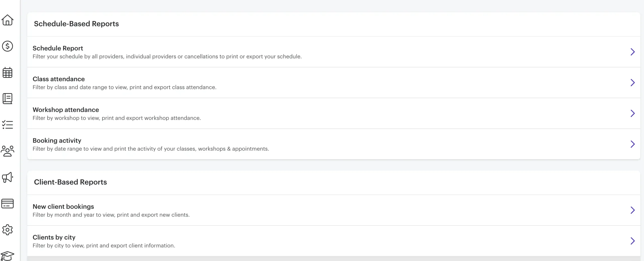Open the notebook icon in sidebar
Image resolution: width=644 pixels, height=261 pixels.
8,99
